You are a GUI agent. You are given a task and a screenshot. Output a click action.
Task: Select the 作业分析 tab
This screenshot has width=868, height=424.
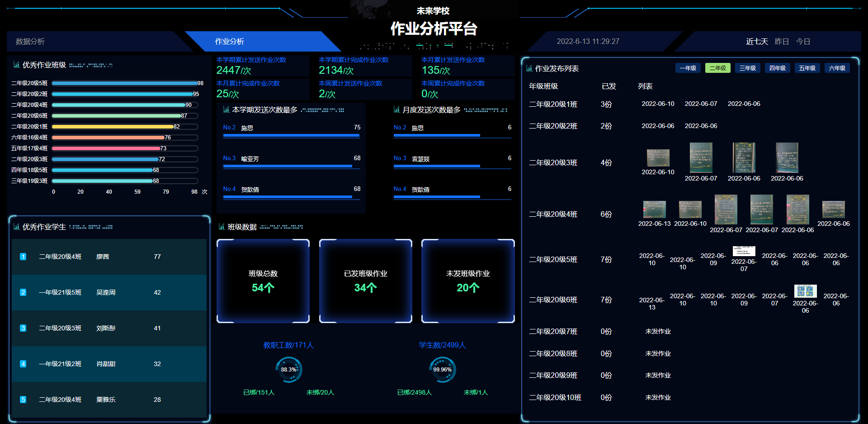click(230, 41)
